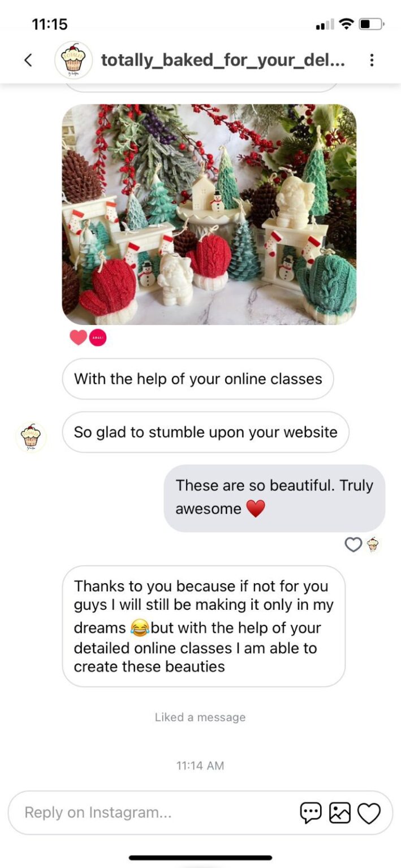
Task: Open the Christmas candles photo
Action: point(209,214)
